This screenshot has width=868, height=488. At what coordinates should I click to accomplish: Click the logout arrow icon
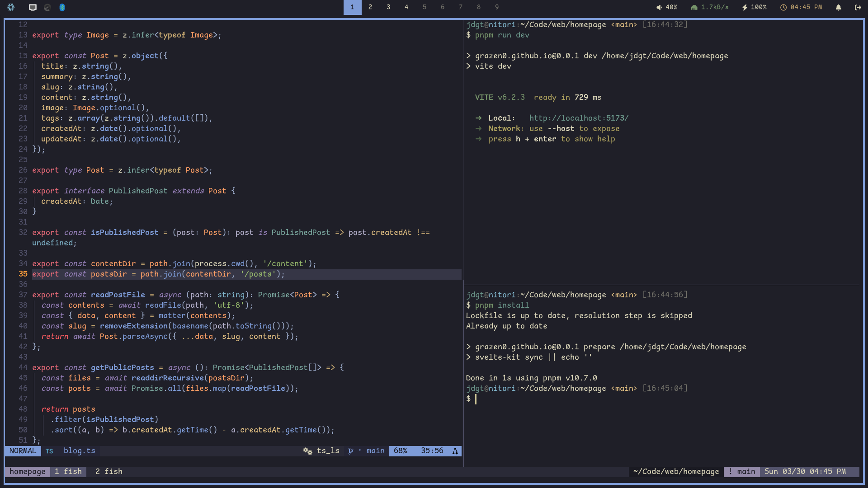(858, 7)
